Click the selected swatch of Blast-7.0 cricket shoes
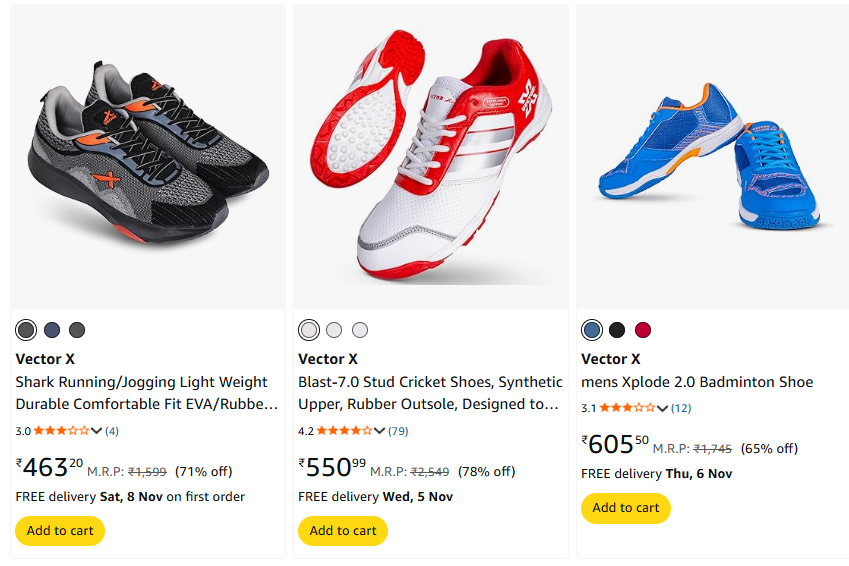 309,330
